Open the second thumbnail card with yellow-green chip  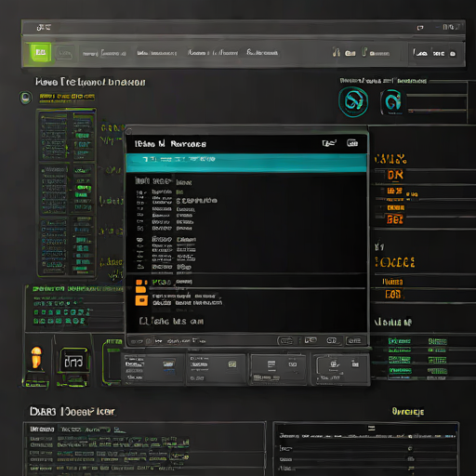(x=217, y=369)
